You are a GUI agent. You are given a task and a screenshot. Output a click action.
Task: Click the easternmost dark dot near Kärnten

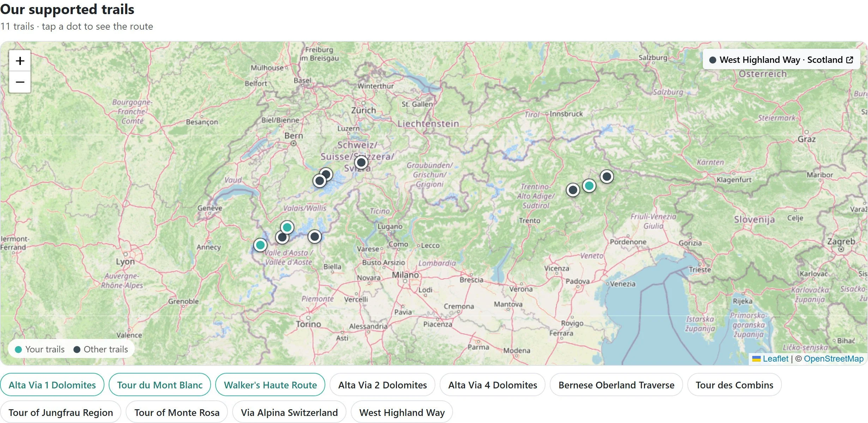click(x=607, y=176)
